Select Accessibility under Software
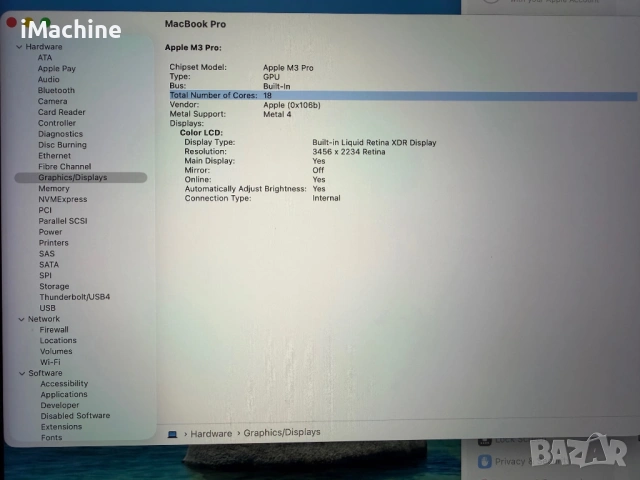 coord(64,384)
